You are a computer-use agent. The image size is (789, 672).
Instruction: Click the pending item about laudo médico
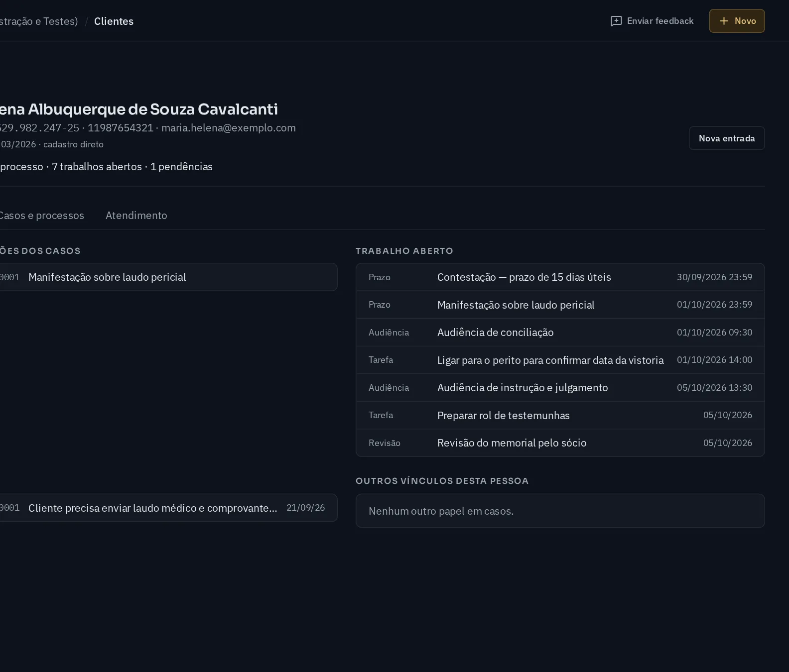pyautogui.click(x=168, y=508)
